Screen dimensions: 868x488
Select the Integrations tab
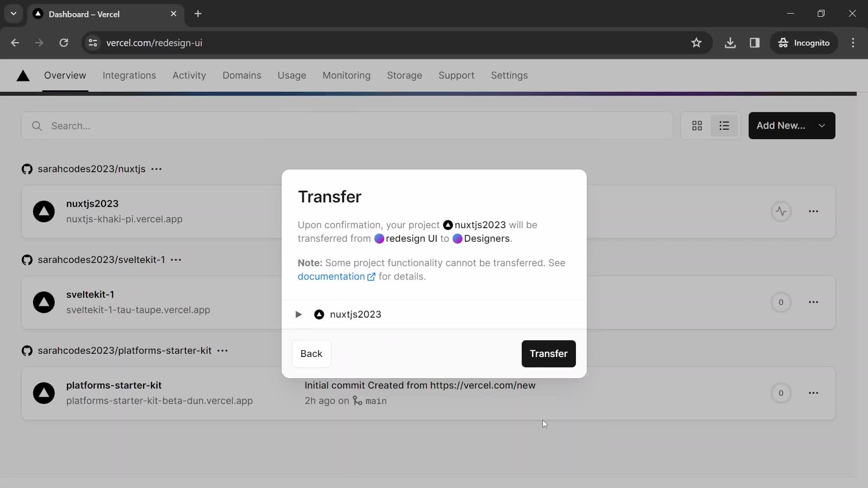point(130,75)
